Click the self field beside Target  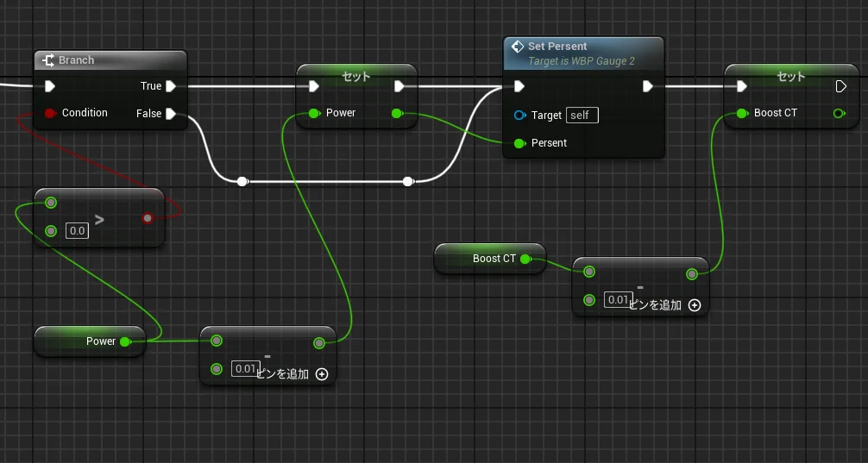tap(582, 116)
